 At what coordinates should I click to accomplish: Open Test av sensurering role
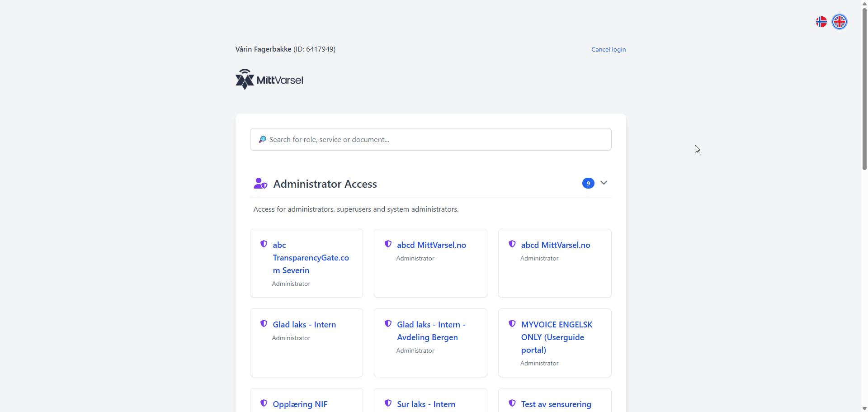coord(556,404)
